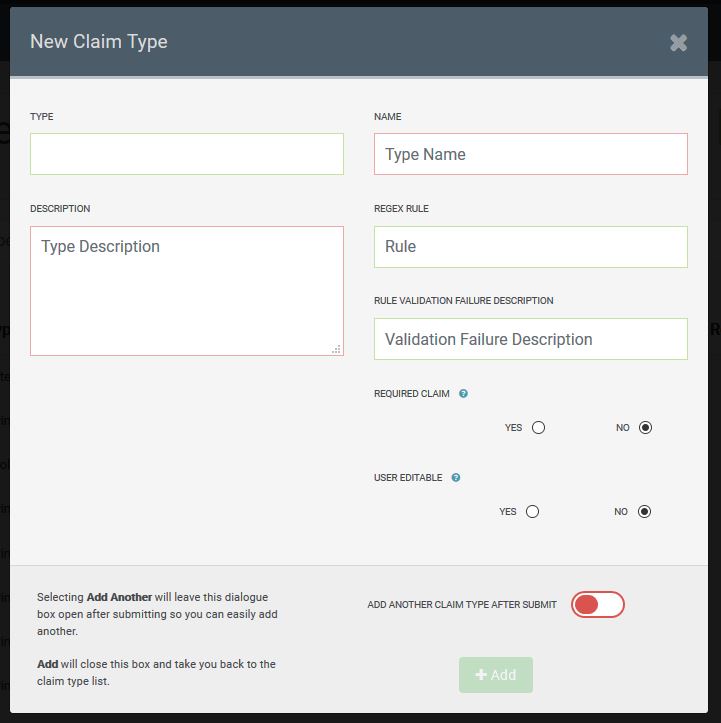Click into the Type Description textarea
Viewport: 721px width, 723px height.
187,291
